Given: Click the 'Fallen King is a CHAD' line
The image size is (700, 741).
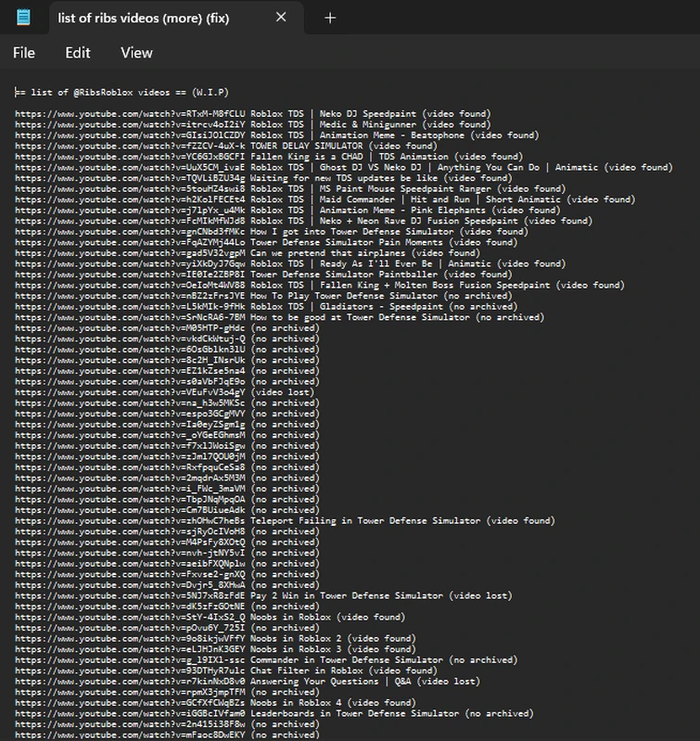Looking at the screenshot, I should (269, 157).
